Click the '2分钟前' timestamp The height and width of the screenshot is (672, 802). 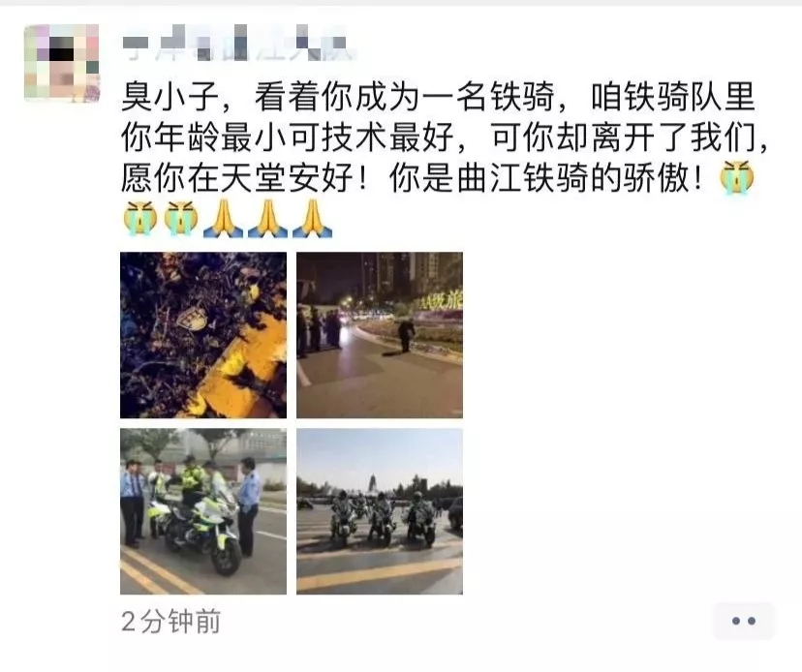coord(171,622)
